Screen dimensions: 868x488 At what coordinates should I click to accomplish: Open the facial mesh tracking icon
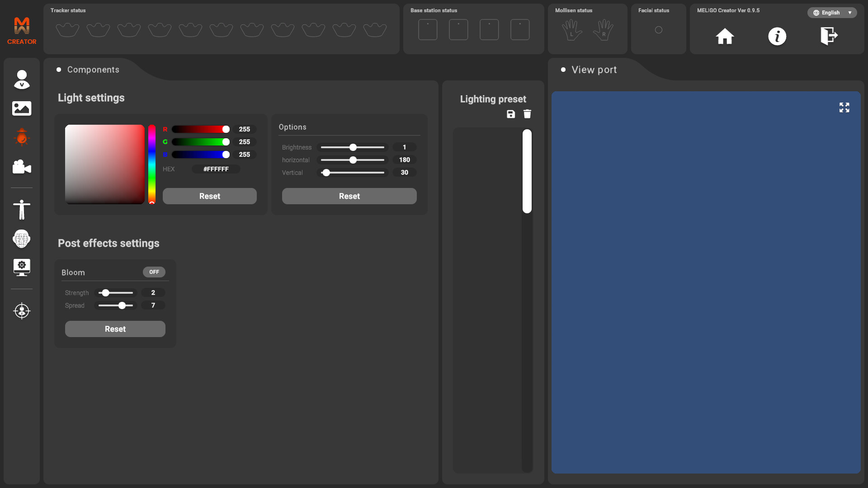pos(22,239)
